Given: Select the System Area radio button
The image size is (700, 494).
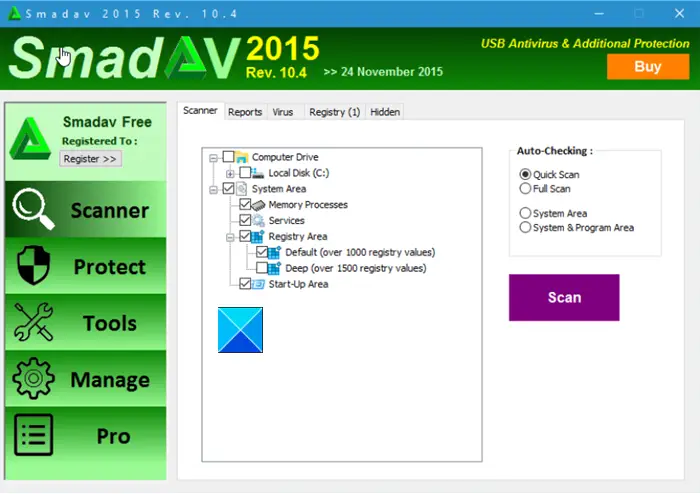Looking at the screenshot, I should 525,213.
